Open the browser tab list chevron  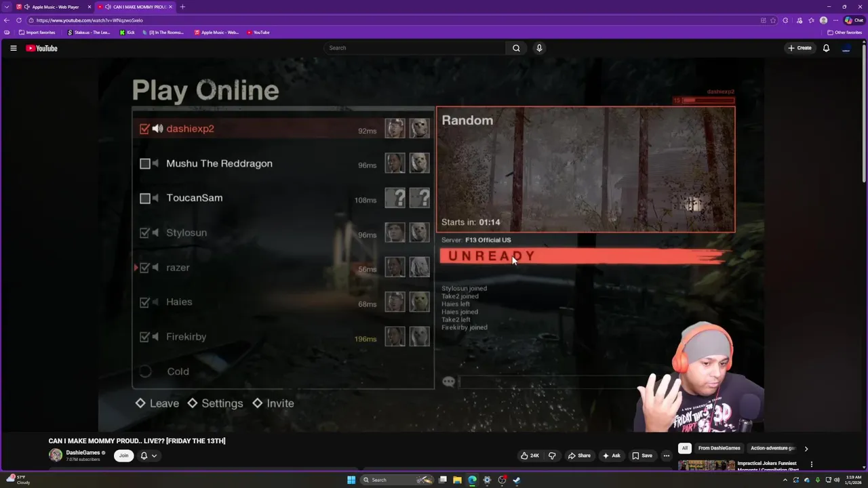pyautogui.click(x=7, y=7)
